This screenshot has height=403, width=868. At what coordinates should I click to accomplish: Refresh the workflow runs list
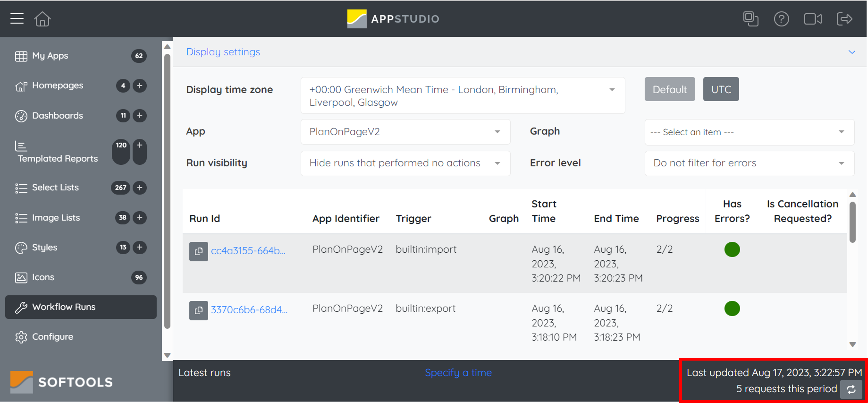pyautogui.click(x=851, y=389)
